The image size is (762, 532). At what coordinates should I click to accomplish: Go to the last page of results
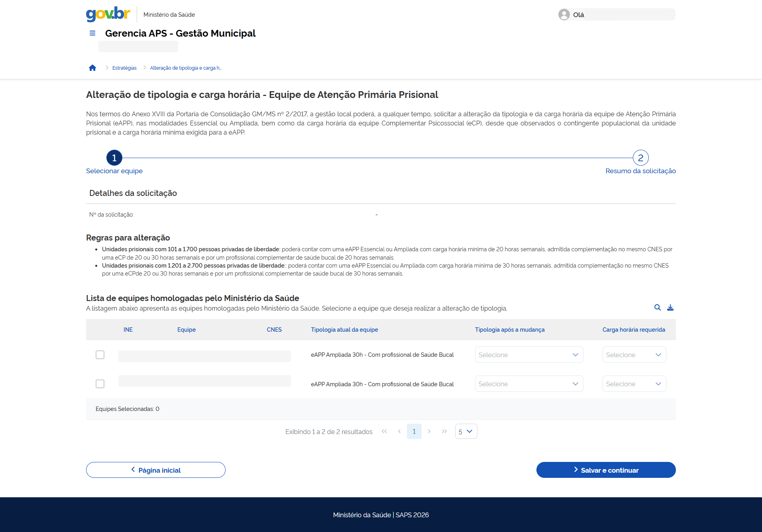point(444,431)
